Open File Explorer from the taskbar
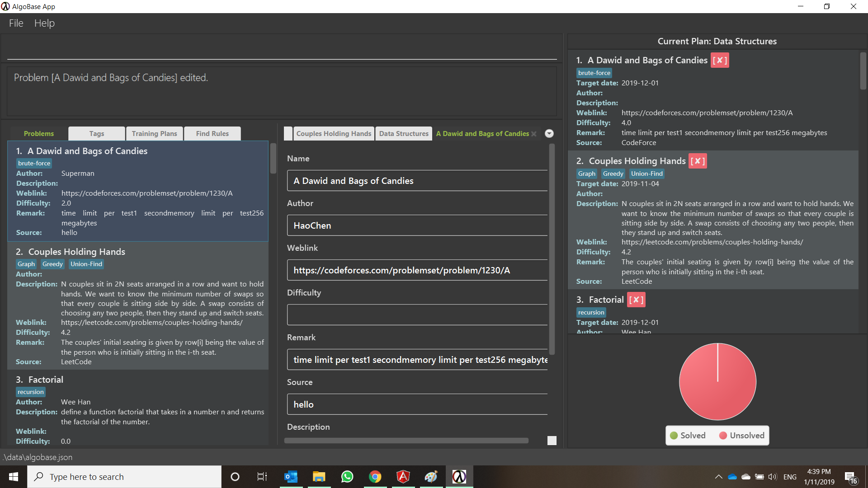 point(319,477)
